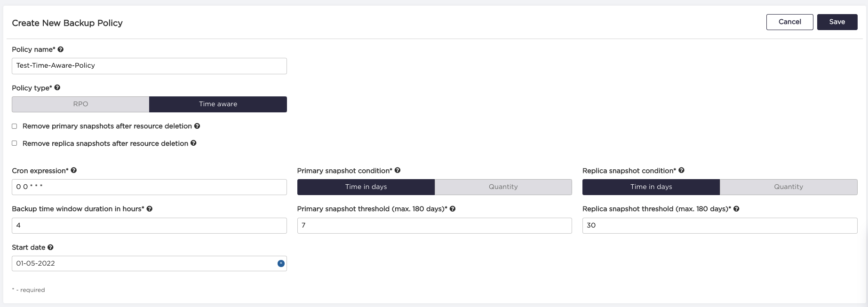
Task: Enable remove primary snapshots after deletion
Action: click(15, 126)
